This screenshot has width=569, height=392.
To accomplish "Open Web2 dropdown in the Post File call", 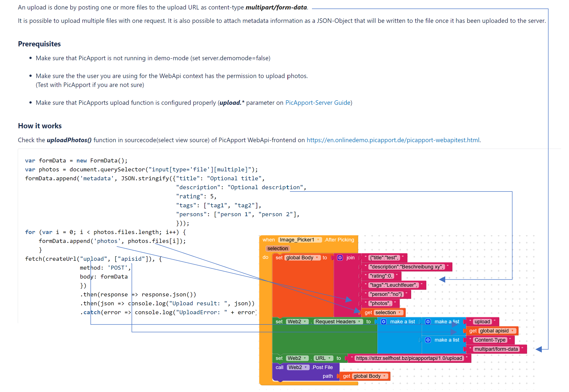I will pyautogui.click(x=306, y=367).
